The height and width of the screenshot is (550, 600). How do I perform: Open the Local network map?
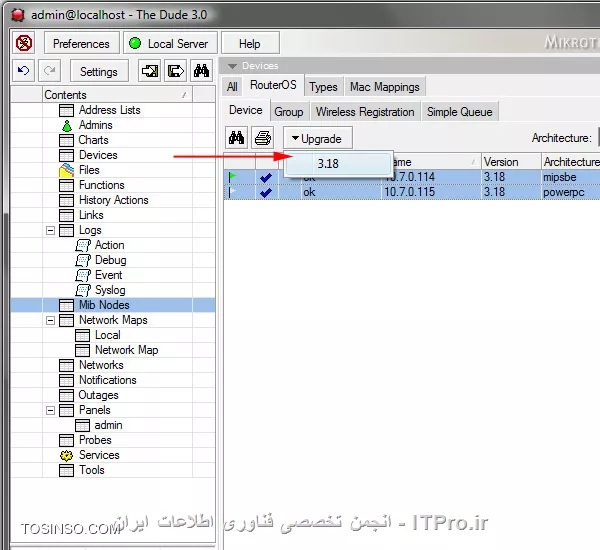tap(108, 335)
